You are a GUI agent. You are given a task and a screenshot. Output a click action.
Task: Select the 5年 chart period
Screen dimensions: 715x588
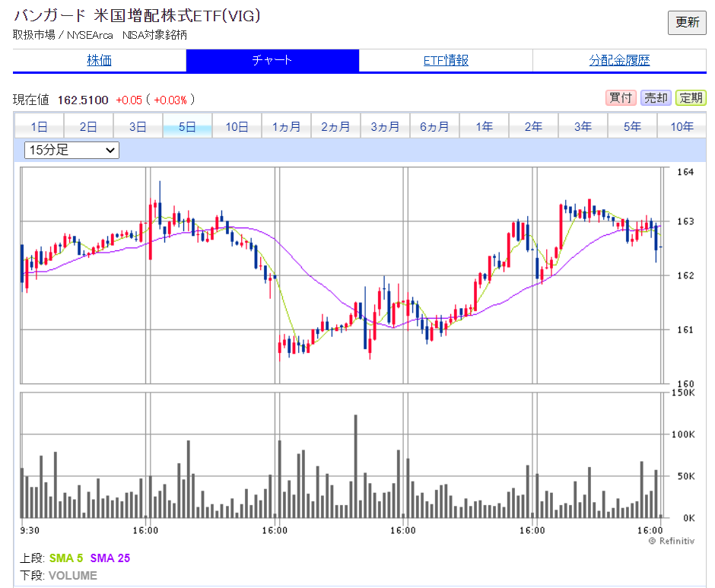[x=632, y=126]
